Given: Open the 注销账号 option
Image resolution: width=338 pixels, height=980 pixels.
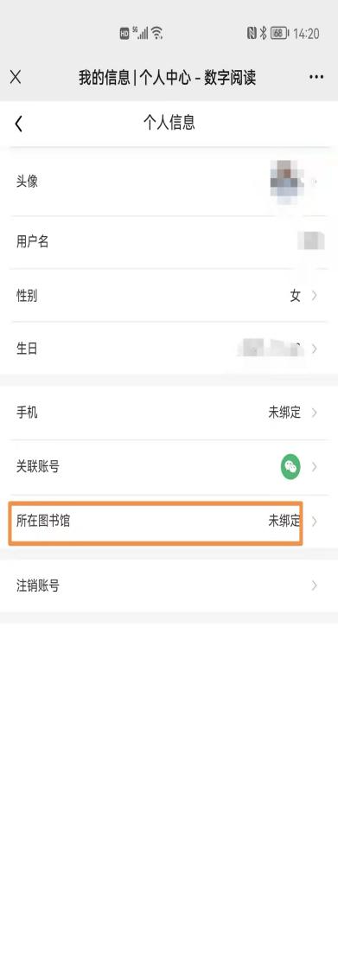Looking at the screenshot, I should (169, 586).
